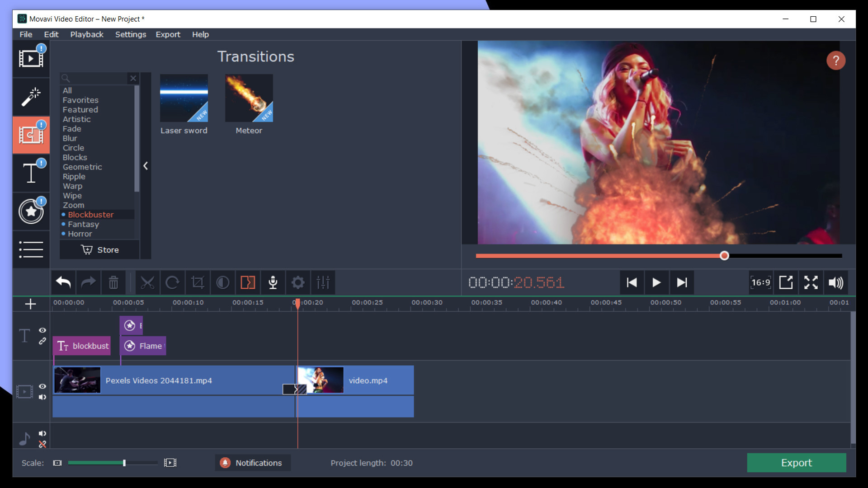
Task: Select the Blockbuster transition category
Action: point(90,214)
